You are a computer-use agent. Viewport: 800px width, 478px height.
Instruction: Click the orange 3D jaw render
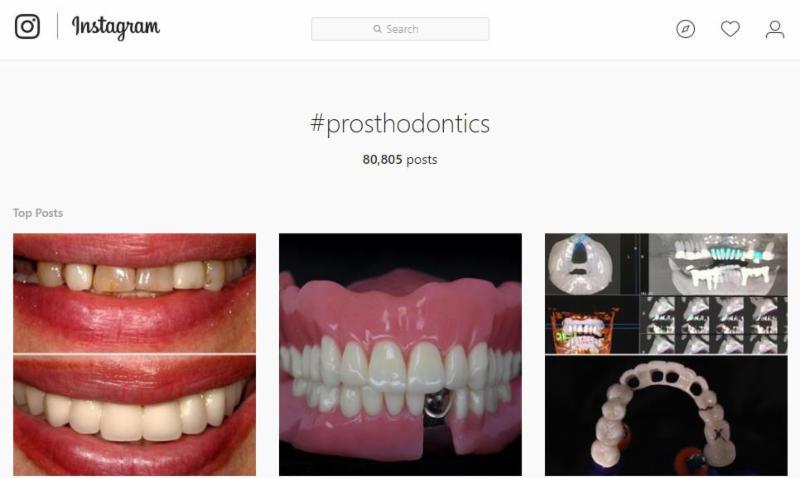592,325
